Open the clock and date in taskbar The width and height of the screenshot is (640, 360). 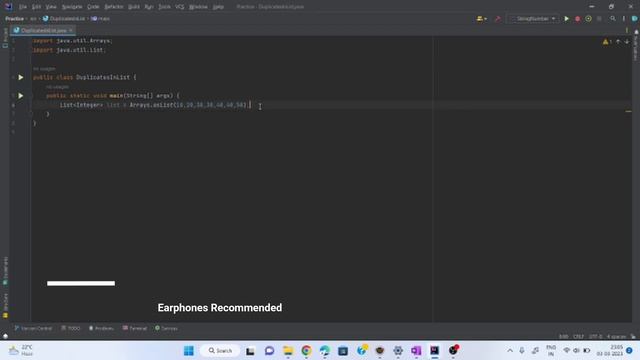click(610, 351)
